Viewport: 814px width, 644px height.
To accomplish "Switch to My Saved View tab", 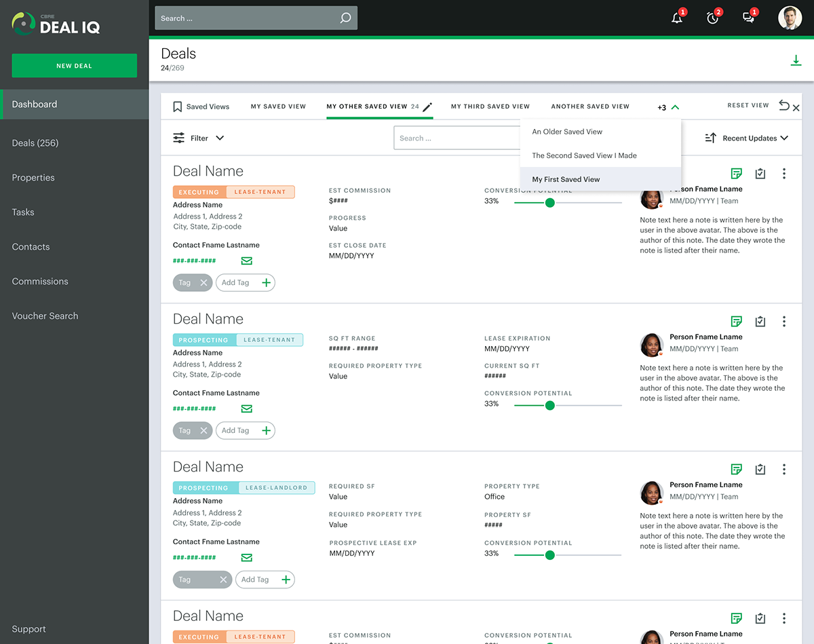I will (278, 107).
